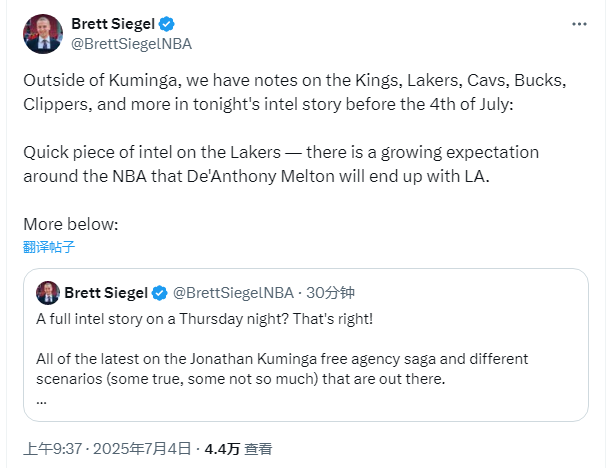Translate the post via 翻译帖子 link
Screen dimensions: 609x468
[x=49, y=246]
